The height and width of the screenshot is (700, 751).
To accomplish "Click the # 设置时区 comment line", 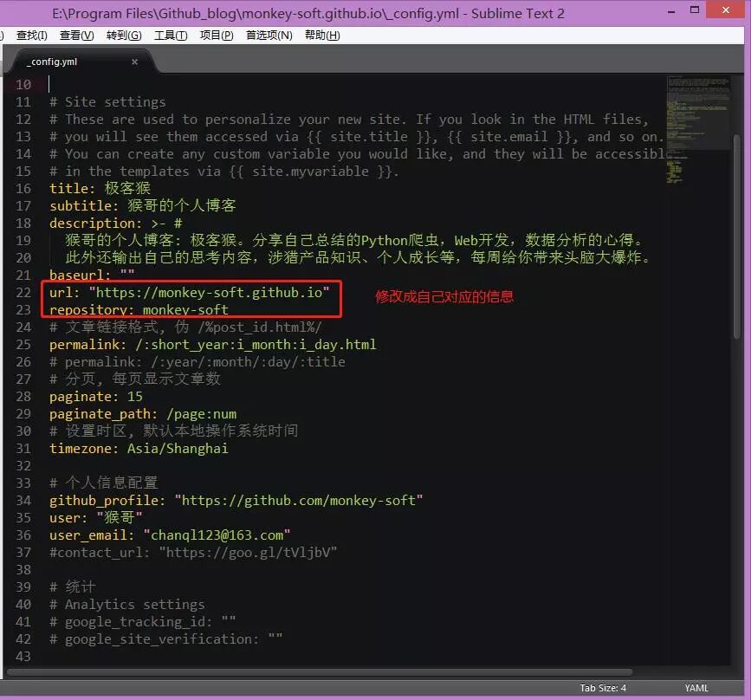I will coord(174,431).
